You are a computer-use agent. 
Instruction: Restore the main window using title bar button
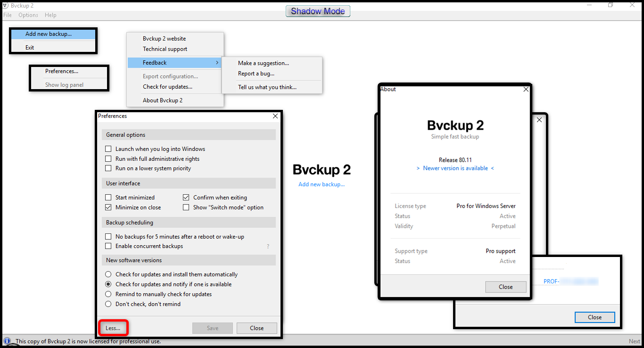(x=611, y=5)
